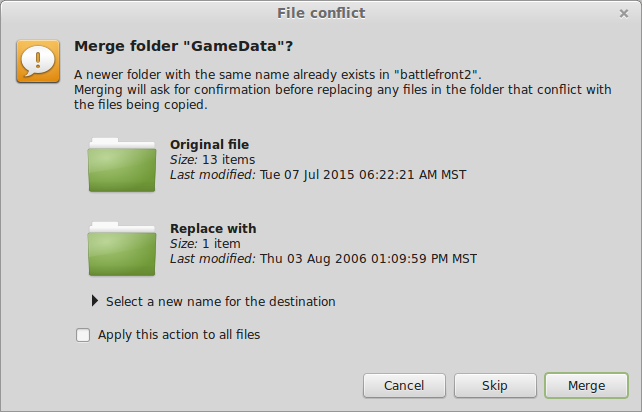Image resolution: width=642 pixels, height=412 pixels.
Task: Click the 'Replace with' bold label
Action: (213, 229)
